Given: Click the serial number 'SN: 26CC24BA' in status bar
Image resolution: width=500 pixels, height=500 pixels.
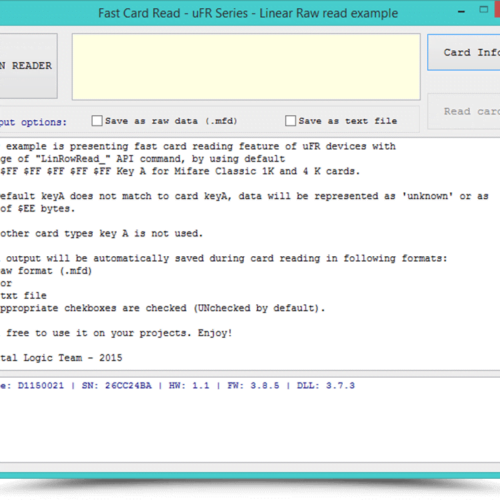Looking at the screenshot, I should 117,386.
